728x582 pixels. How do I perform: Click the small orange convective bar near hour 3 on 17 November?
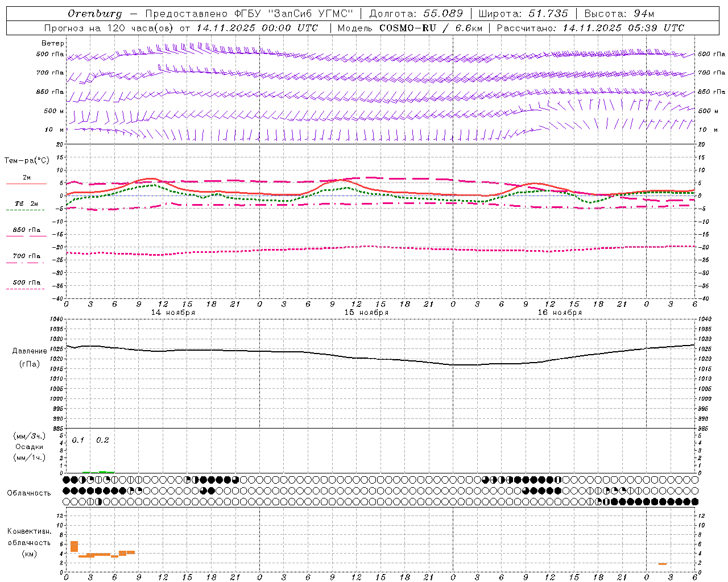tap(663, 564)
